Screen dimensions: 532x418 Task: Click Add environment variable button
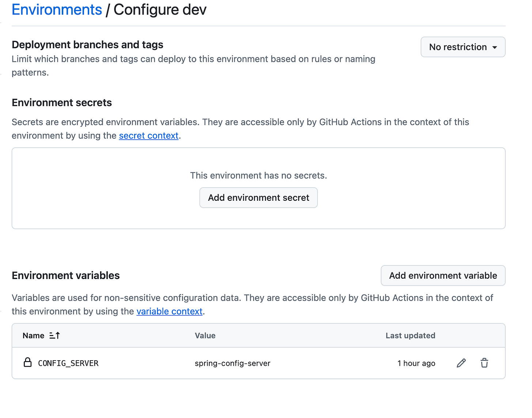pos(443,276)
